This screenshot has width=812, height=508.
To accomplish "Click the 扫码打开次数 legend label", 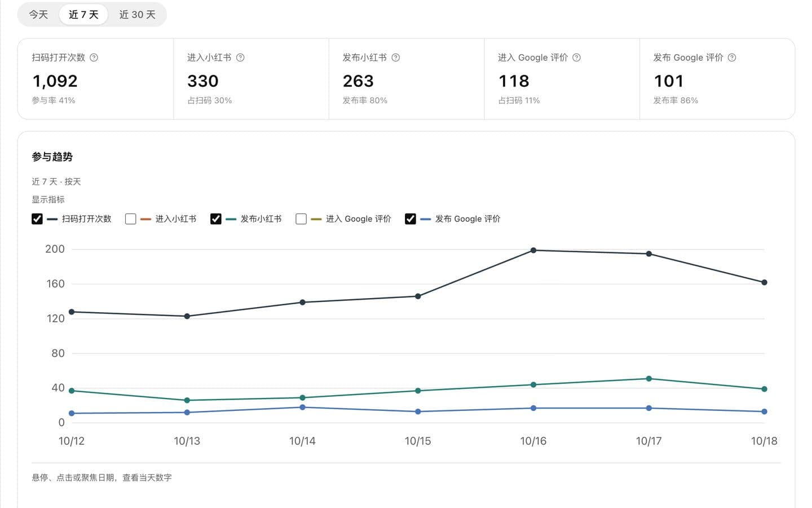I will pos(87,219).
